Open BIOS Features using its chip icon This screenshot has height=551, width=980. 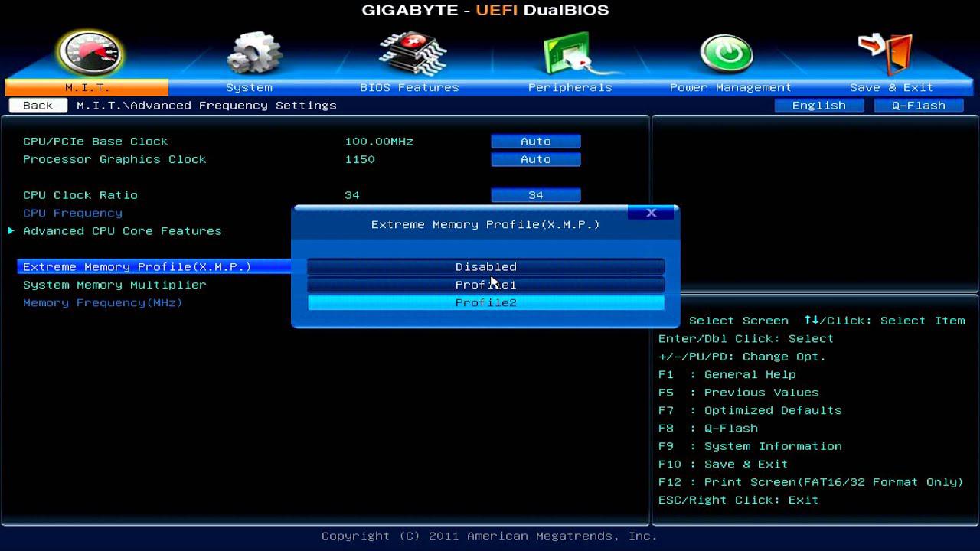pos(412,52)
